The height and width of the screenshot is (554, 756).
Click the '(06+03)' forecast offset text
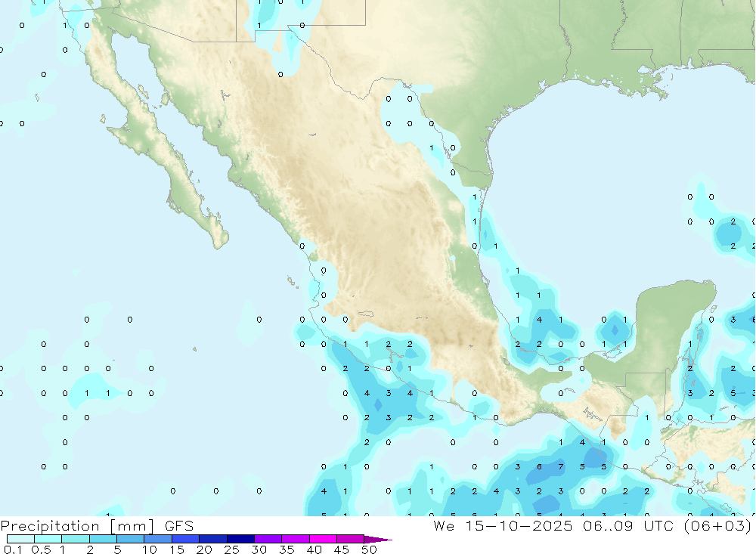click(x=718, y=526)
